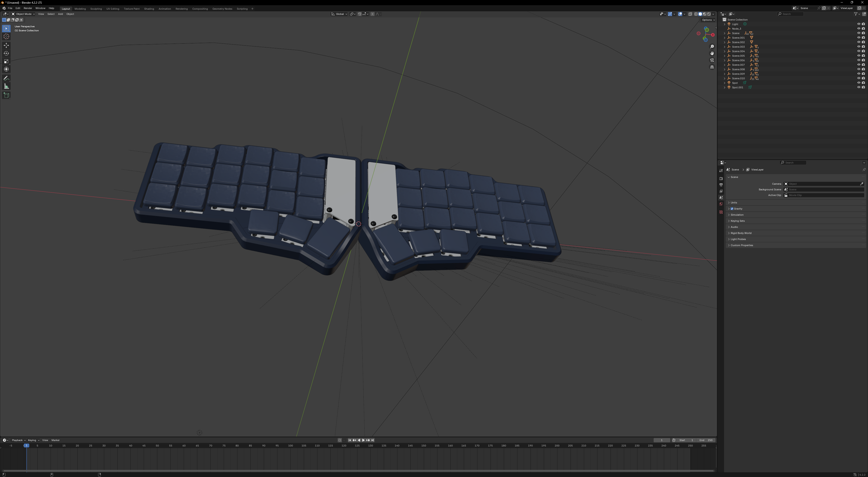Viewport: 868px width, 477px height.
Task: Click the Camera Object field
Action: (821, 184)
